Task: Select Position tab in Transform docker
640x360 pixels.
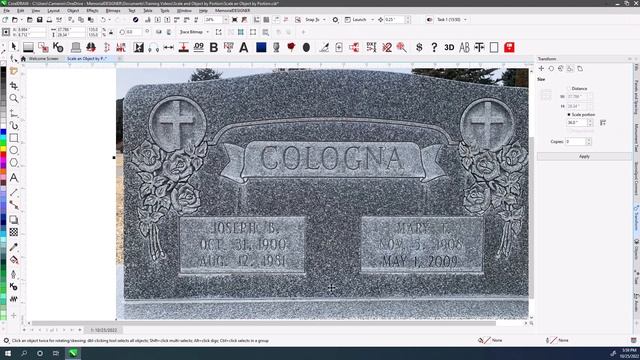Action: tap(542, 69)
